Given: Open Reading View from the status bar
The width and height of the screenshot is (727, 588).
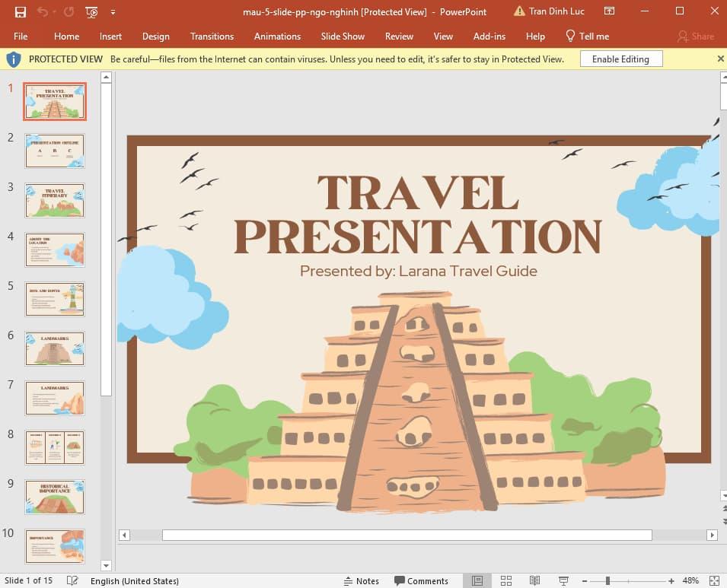Looking at the screenshot, I should click(534, 580).
